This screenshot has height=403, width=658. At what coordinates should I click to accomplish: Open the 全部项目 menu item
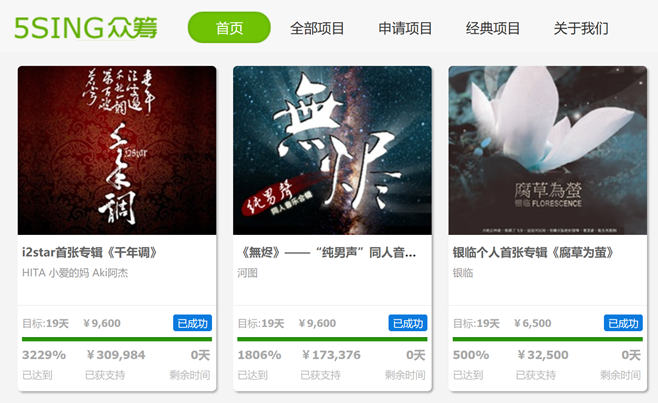[x=317, y=29]
